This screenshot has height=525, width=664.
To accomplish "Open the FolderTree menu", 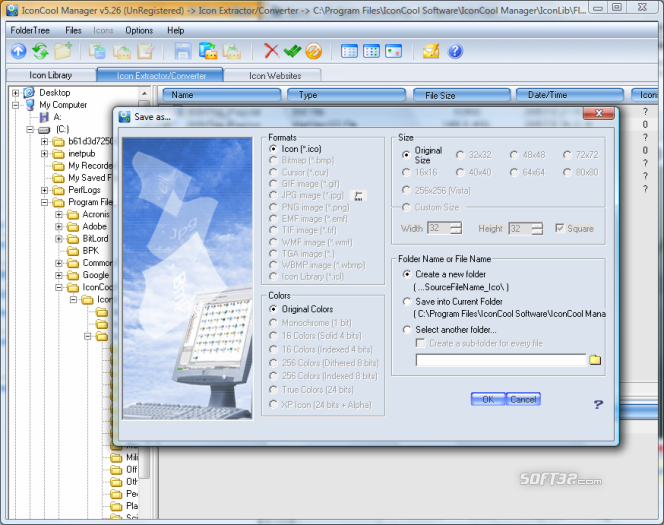I will pos(30,30).
